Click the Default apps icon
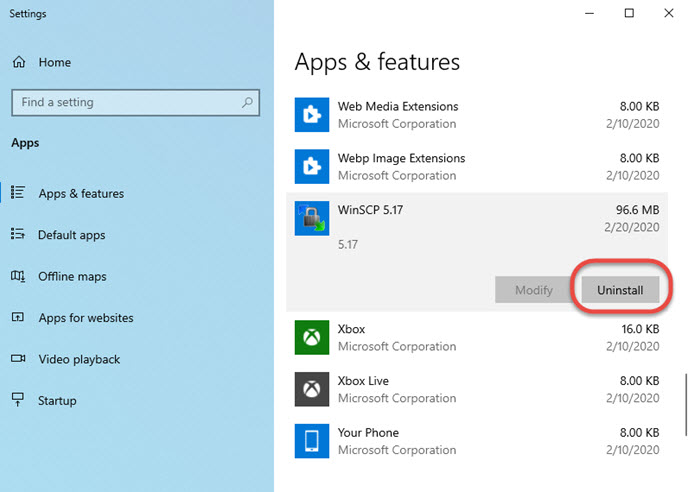The image size is (688, 492). coord(18,234)
